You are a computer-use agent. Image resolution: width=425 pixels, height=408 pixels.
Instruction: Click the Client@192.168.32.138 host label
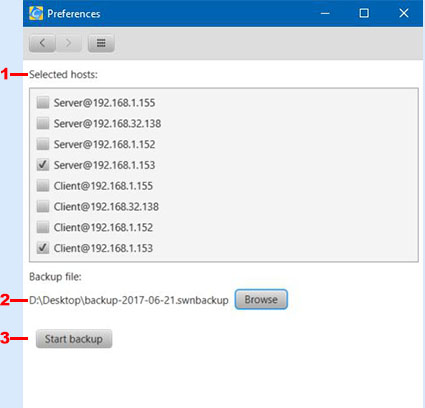[x=106, y=207]
